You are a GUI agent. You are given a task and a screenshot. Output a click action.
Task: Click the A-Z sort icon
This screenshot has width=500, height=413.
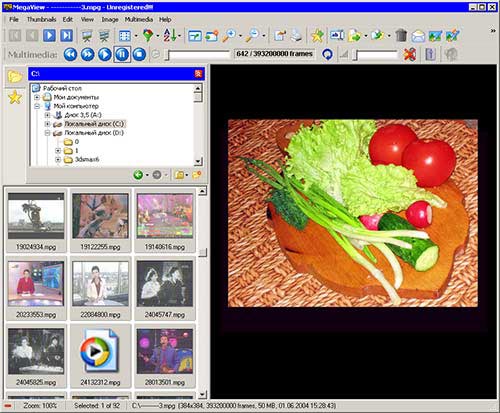coord(170,35)
